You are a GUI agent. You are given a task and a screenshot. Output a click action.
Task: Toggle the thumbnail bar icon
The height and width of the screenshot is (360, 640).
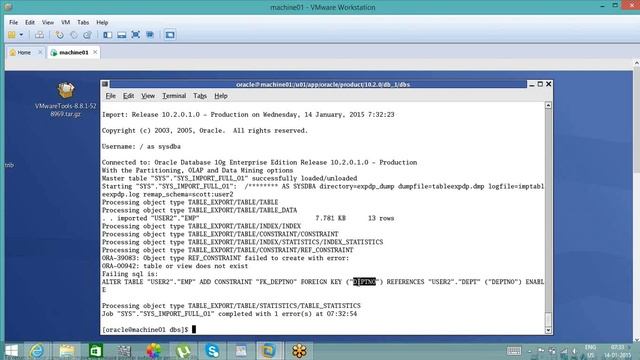122,35
